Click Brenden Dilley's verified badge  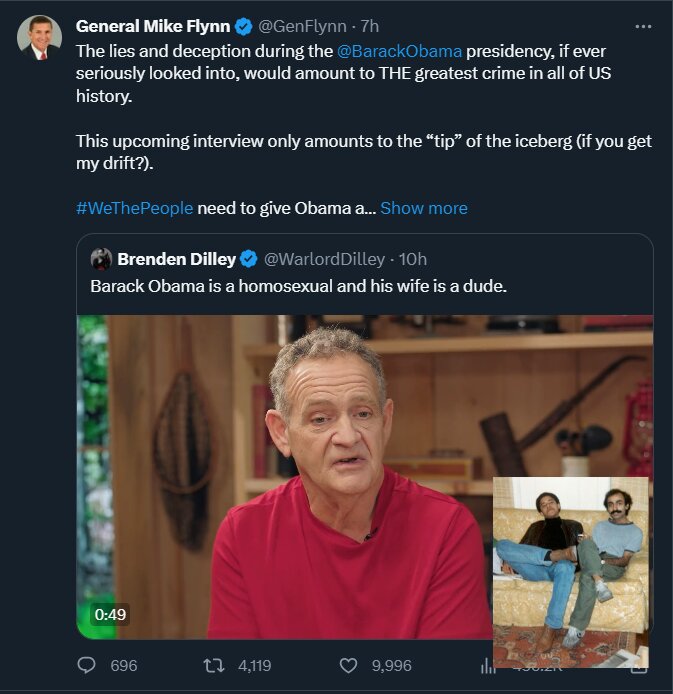pos(250,259)
